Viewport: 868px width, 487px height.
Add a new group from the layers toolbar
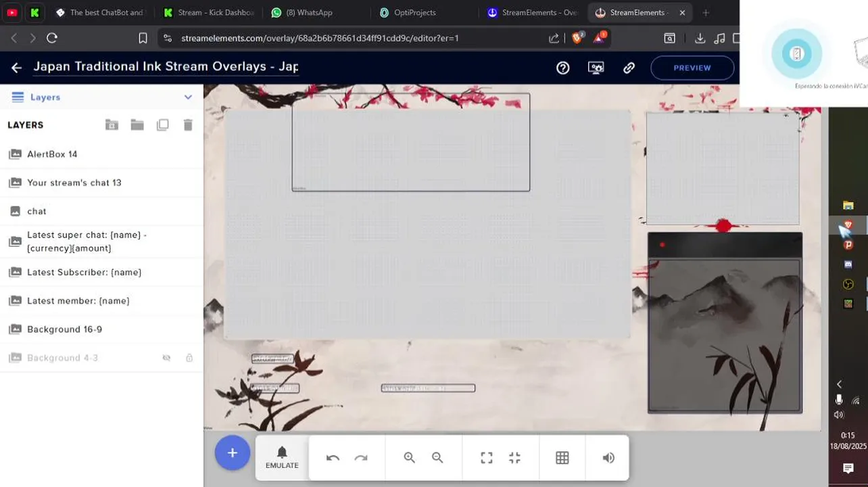112,125
